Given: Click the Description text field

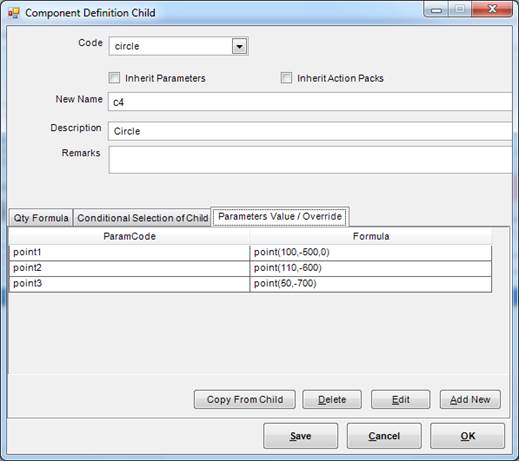Looking at the screenshot, I should (310, 131).
